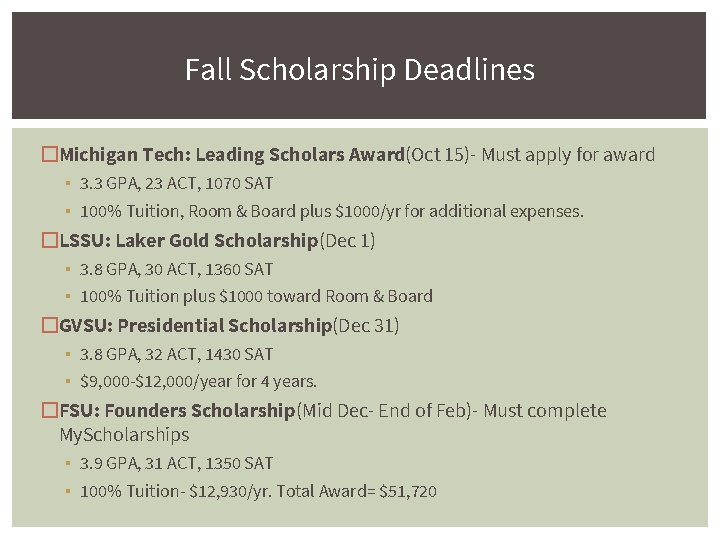720x540 pixels.
Task: Click the word MyScholarships
Action: [124, 435]
